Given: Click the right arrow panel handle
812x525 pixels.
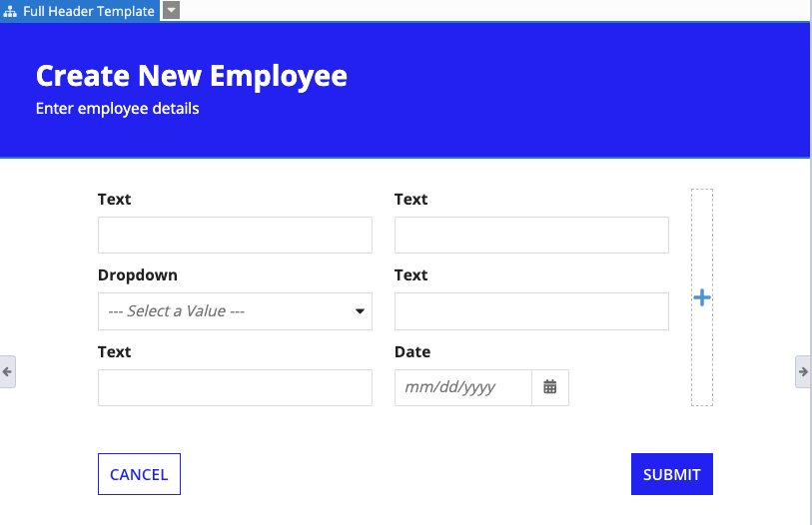Looking at the screenshot, I should (803, 371).
